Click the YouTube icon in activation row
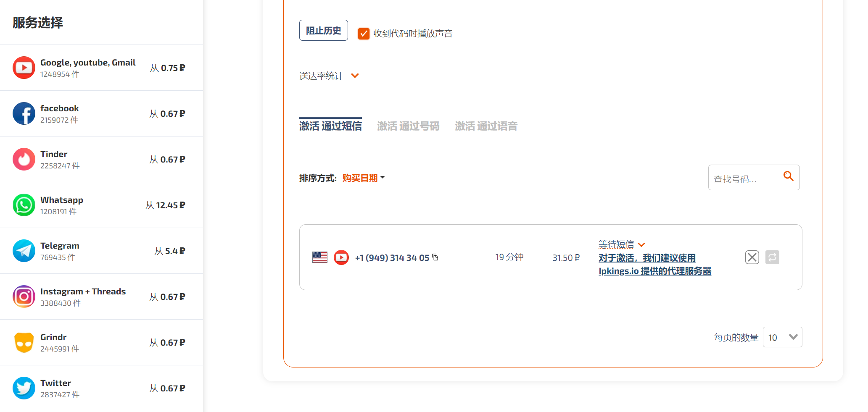Screen dimensions: 868x412 (x=341, y=257)
